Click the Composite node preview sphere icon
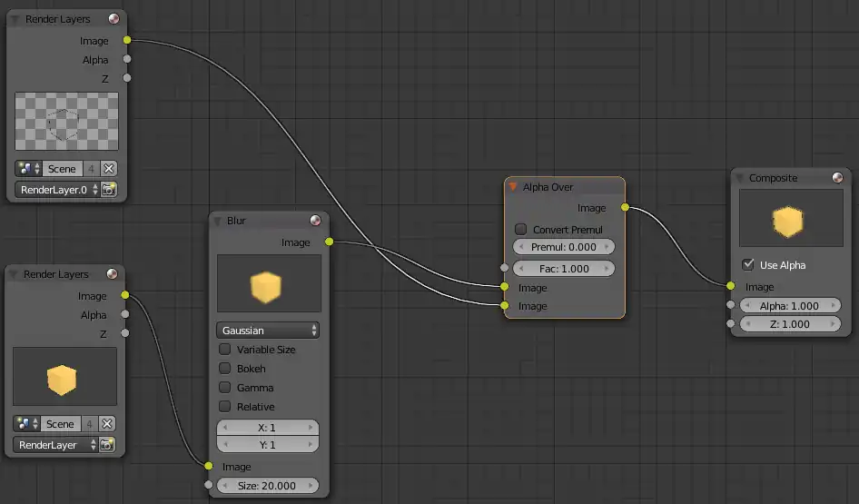859x504 pixels. coord(837,178)
